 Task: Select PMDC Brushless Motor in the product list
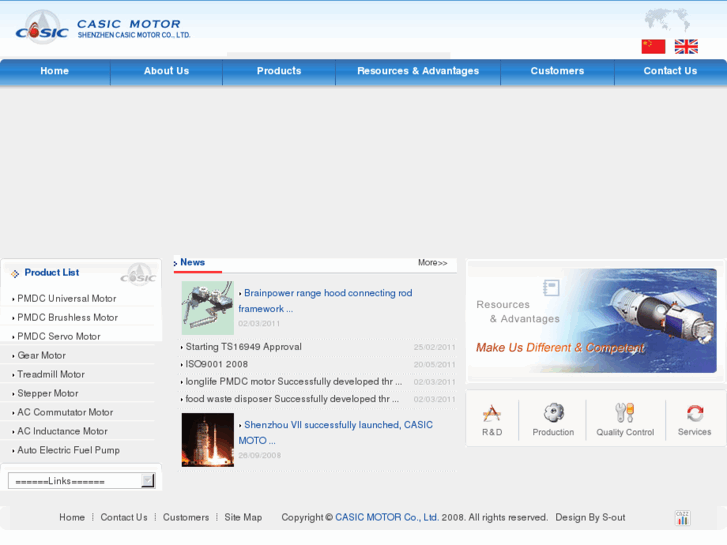click(68, 318)
